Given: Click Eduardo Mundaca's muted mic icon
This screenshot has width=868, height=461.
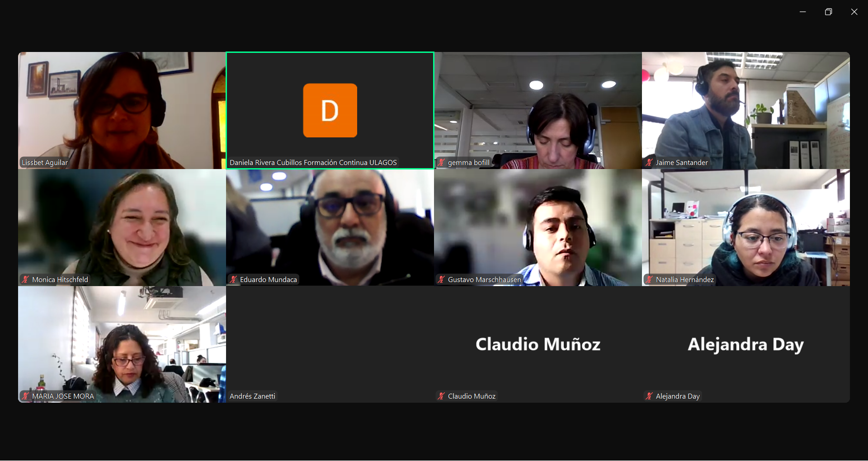Looking at the screenshot, I should point(233,280).
